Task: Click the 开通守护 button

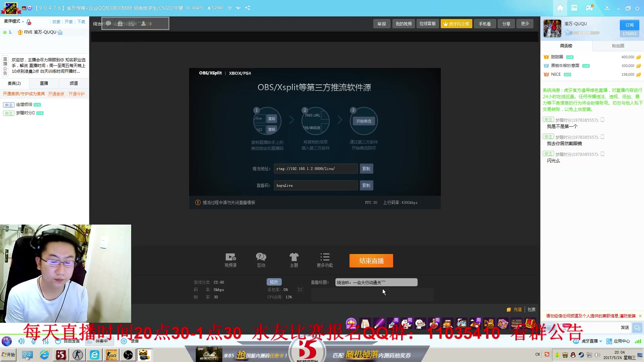Action: [76, 94]
